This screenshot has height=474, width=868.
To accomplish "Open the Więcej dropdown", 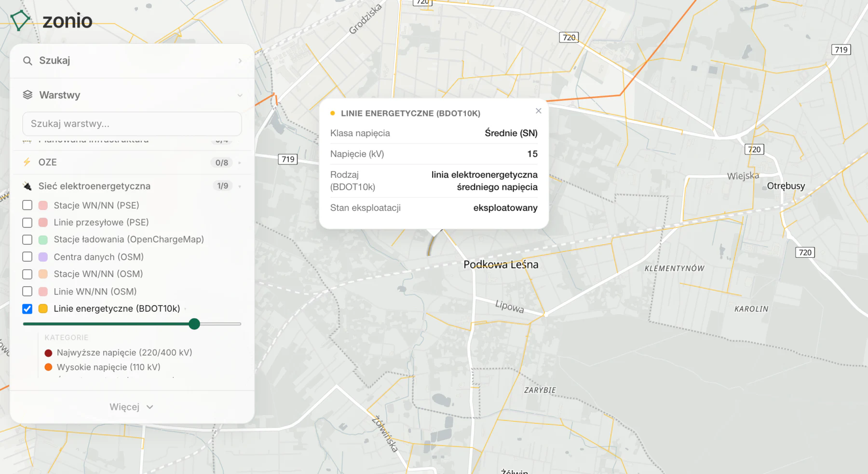I will coord(132,407).
